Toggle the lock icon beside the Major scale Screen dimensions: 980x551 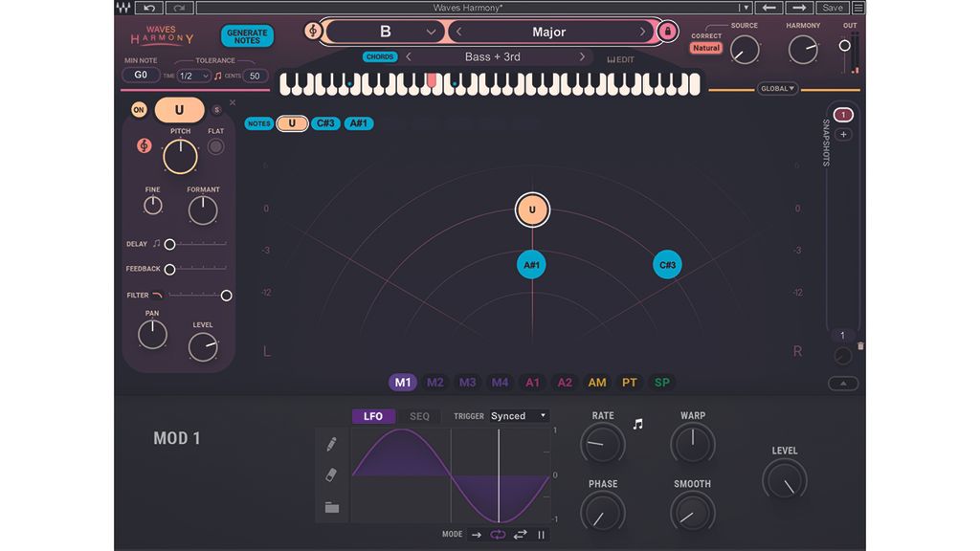(x=667, y=31)
